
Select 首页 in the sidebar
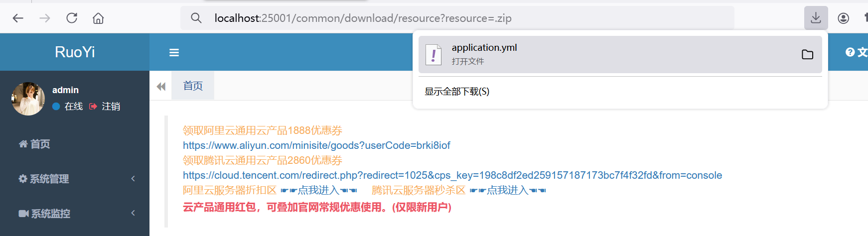(40, 144)
